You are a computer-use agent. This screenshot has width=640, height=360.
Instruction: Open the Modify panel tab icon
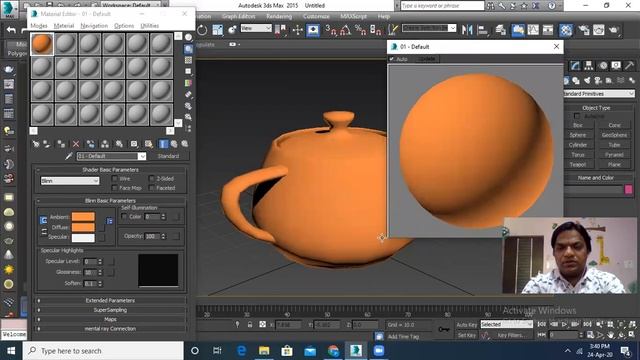point(576,66)
